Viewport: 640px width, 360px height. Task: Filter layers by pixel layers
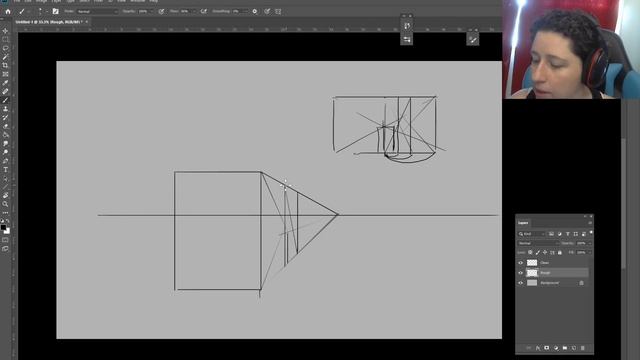(x=551, y=234)
